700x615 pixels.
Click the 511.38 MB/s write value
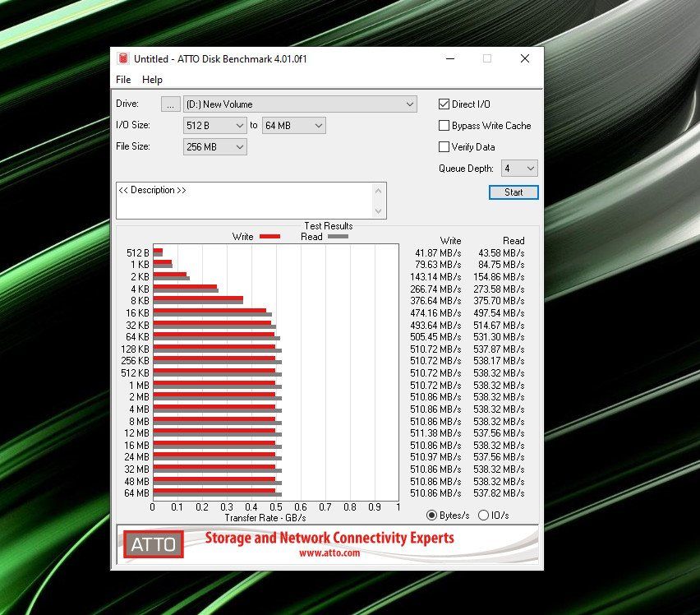click(x=435, y=433)
